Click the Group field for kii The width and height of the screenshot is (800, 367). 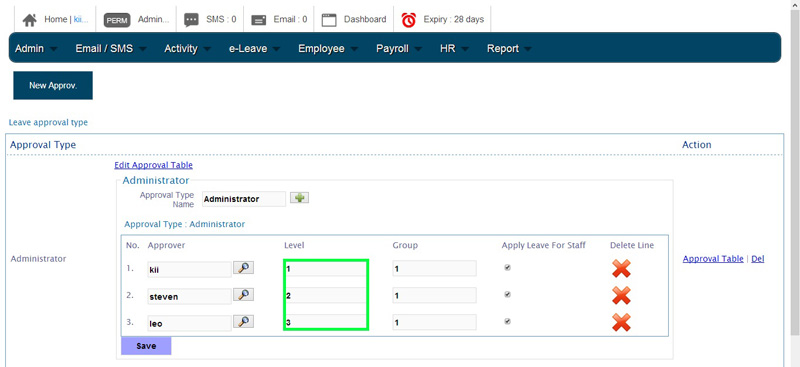pos(434,268)
